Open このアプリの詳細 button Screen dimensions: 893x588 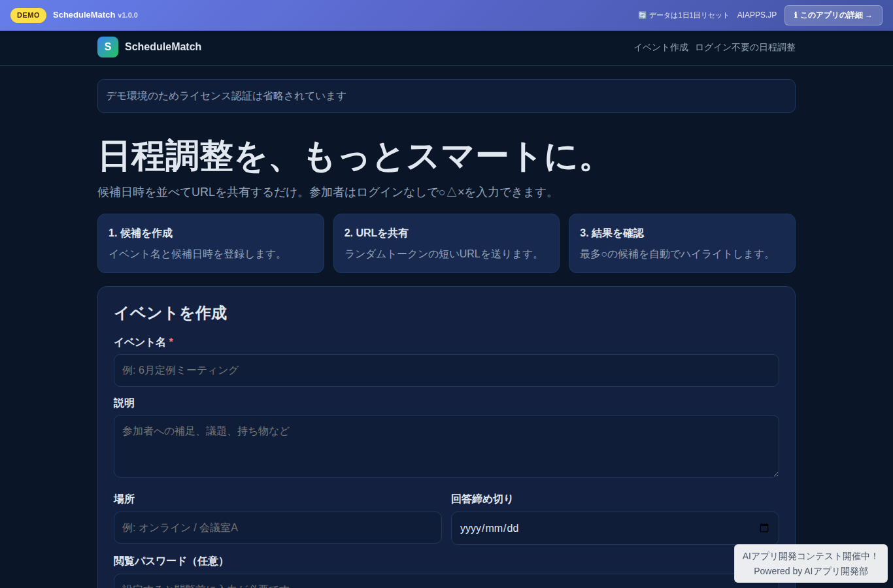point(834,15)
